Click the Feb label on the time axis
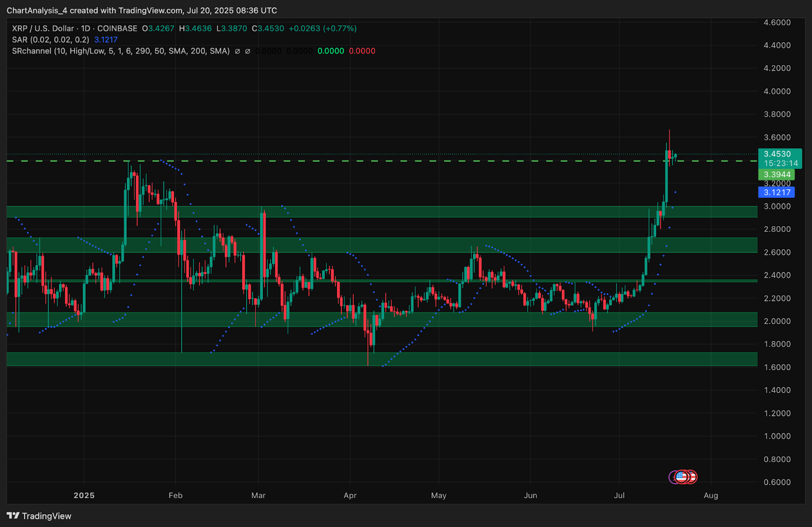Screen dimensions: 812x527 coord(175,496)
